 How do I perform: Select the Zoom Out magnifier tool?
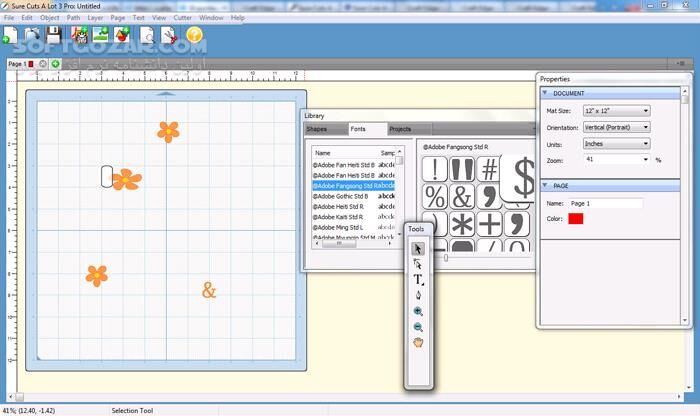coord(418,327)
